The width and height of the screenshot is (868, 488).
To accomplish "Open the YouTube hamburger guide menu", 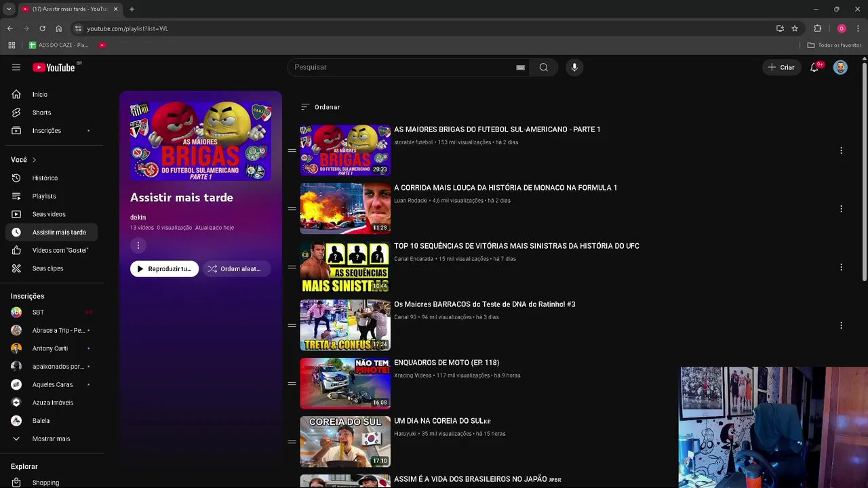I will [16, 67].
